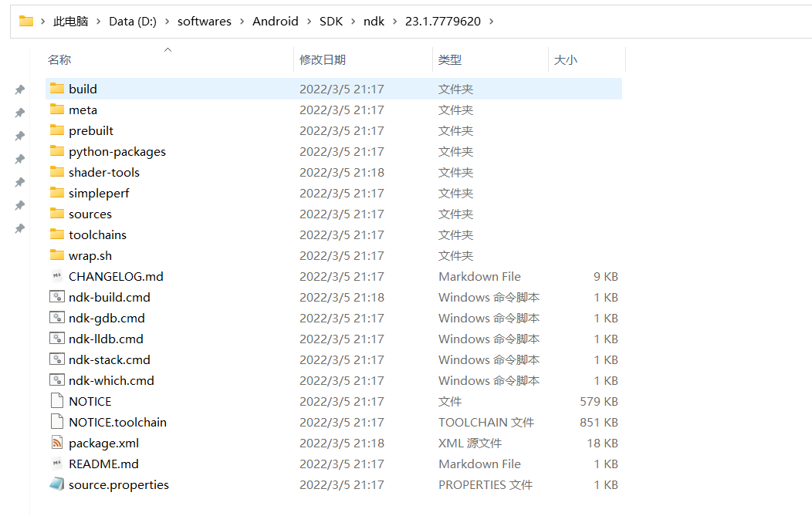Click the source.properties file icon
Image resolution: width=812 pixels, height=516 pixels.
coord(57,484)
